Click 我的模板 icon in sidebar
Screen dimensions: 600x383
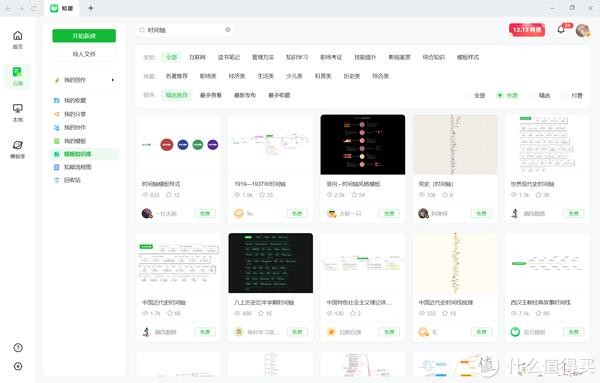(x=57, y=141)
